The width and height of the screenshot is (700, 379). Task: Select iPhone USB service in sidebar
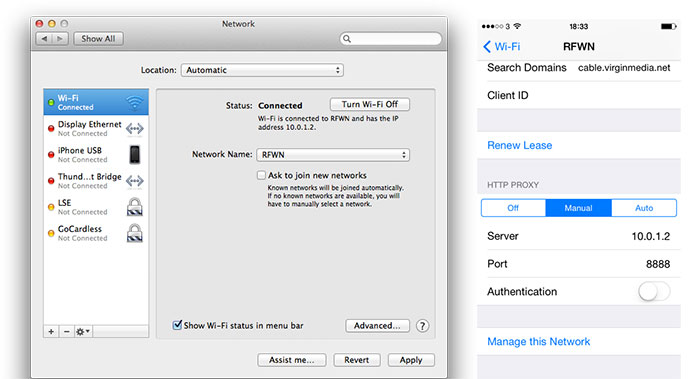pyautogui.click(x=96, y=154)
